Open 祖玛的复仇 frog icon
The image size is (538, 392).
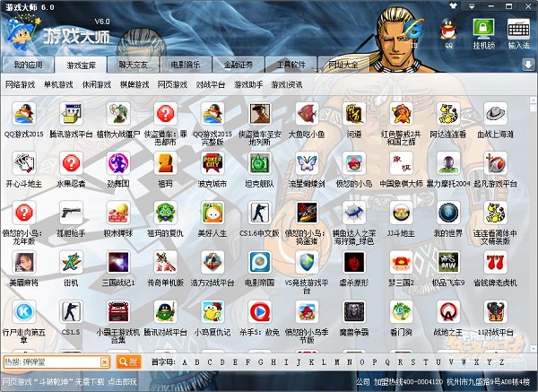point(165,213)
